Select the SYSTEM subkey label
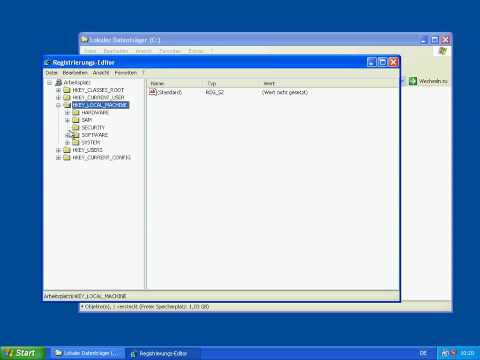Screen dimensions: 480x360 91,142
